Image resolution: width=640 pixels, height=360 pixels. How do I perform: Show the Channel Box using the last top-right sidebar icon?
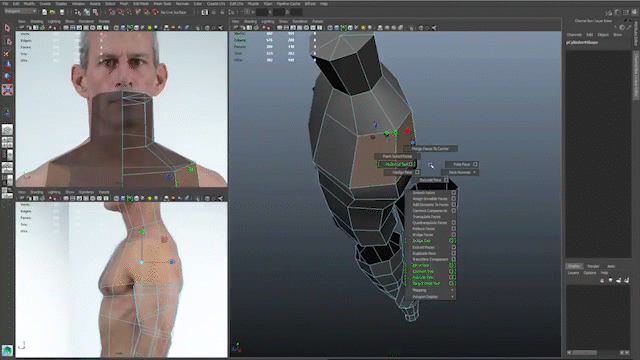(x=634, y=13)
